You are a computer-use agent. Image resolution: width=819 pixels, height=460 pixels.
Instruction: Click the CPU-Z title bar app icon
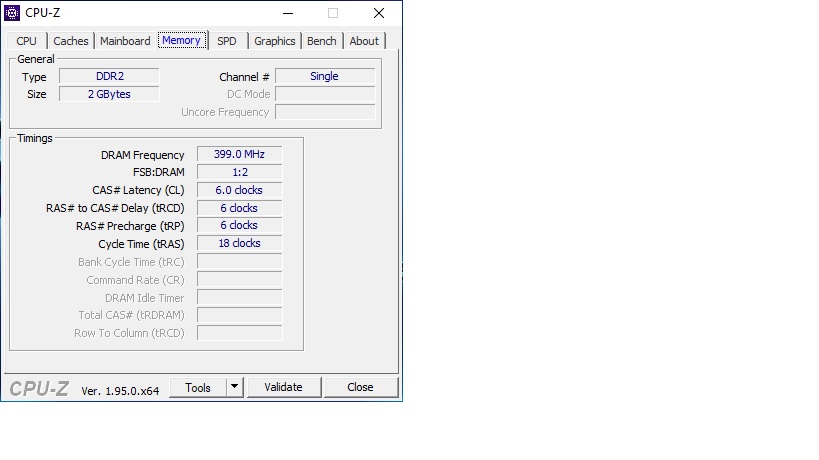pyautogui.click(x=12, y=13)
